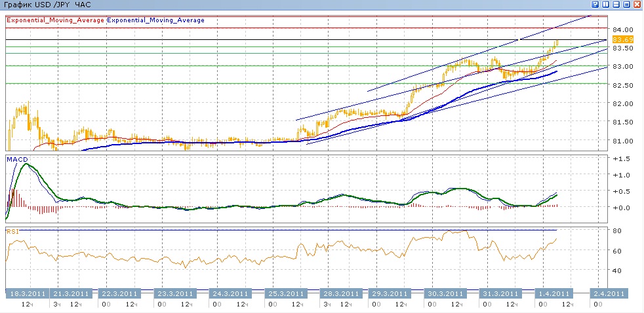This screenshot has height=313, width=644.
Task: Click the chart title 'График USD /JPY ЧАС'
Action: [x=47, y=5]
